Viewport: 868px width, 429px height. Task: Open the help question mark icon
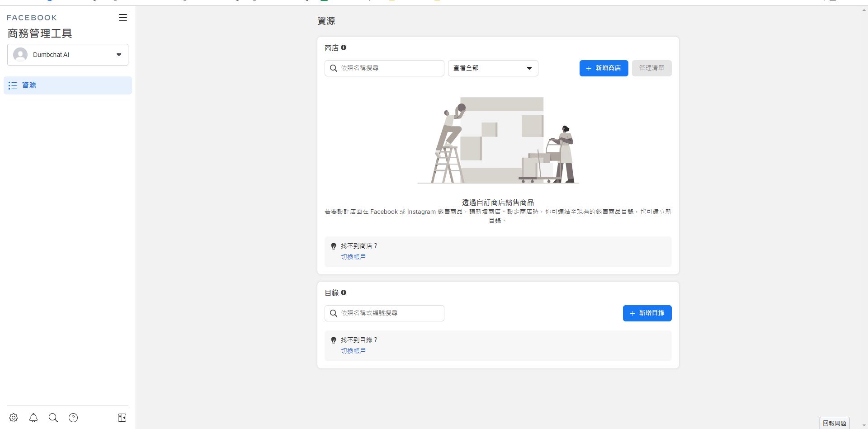tap(73, 418)
